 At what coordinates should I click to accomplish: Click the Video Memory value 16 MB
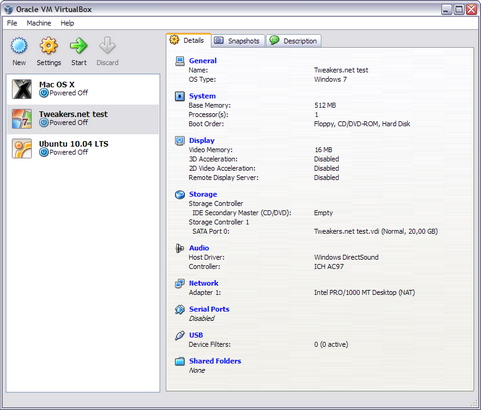tap(323, 150)
